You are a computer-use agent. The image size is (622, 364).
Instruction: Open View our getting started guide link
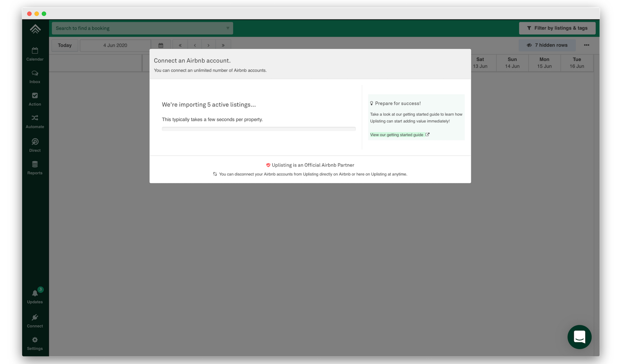[x=397, y=135]
